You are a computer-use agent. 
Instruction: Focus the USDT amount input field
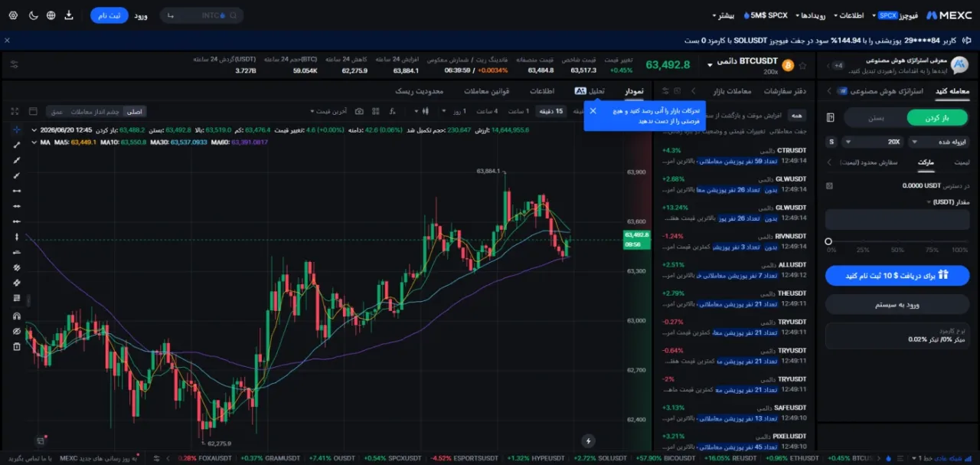[x=897, y=219]
